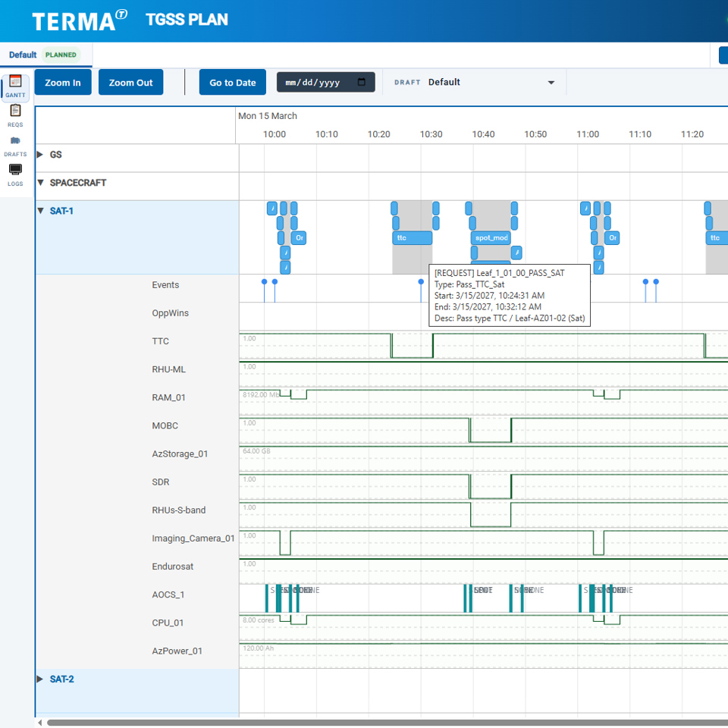Click the TGSS PLAN title

click(x=187, y=20)
